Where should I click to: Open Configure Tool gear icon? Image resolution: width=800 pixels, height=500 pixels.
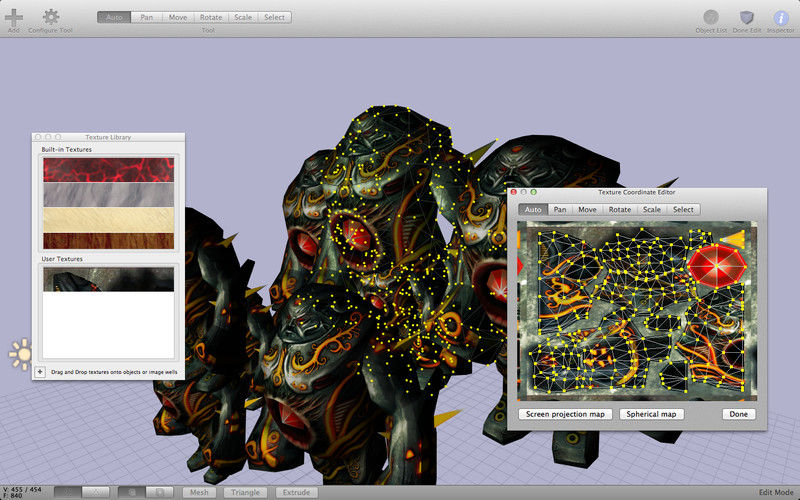point(51,17)
